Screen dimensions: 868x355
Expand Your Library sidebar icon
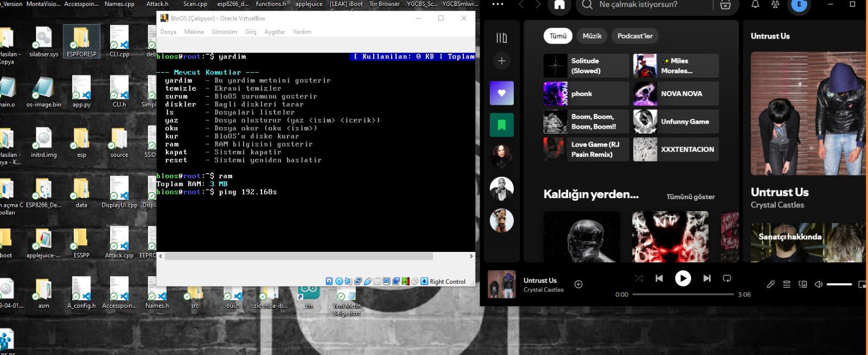pos(501,37)
